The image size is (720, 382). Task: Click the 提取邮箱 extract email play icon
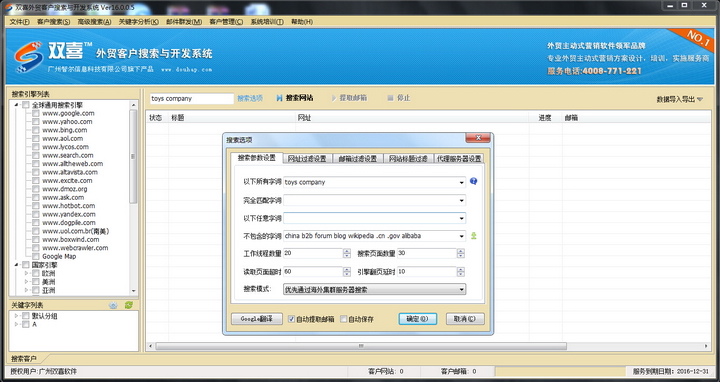pyautogui.click(x=334, y=98)
